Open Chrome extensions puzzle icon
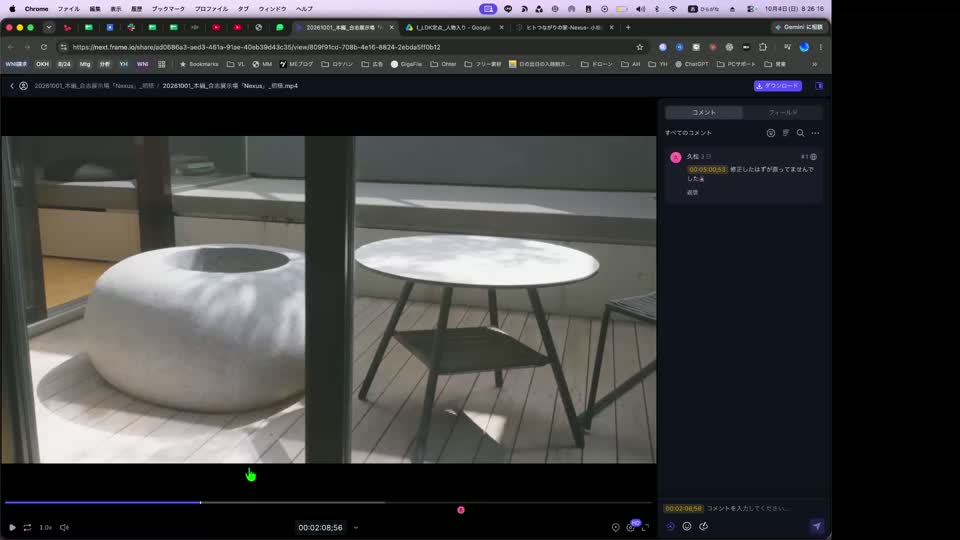This screenshot has height=540, width=960. click(x=763, y=47)
